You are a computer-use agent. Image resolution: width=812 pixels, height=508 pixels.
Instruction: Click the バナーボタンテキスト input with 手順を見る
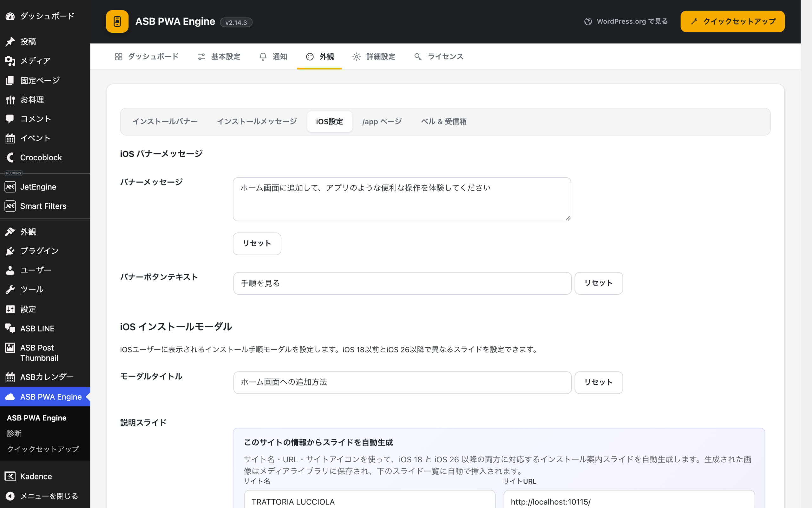[x=402, y=283]
